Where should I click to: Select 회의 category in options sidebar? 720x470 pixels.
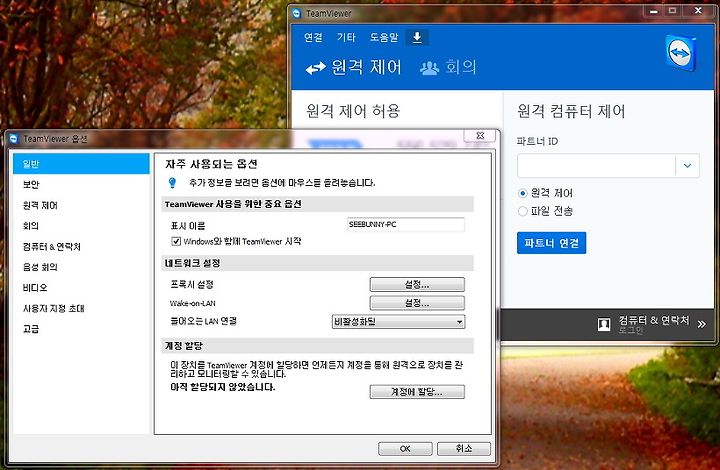click(81, 226)
